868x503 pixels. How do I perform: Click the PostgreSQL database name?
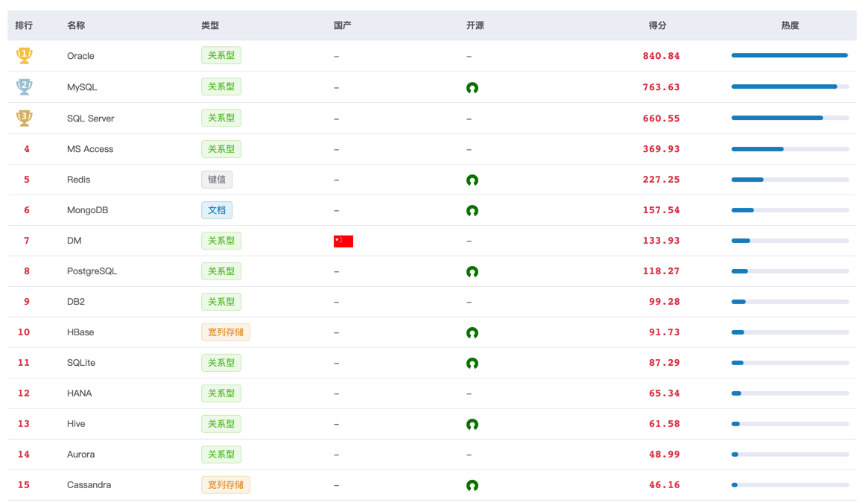coord(92,271)
